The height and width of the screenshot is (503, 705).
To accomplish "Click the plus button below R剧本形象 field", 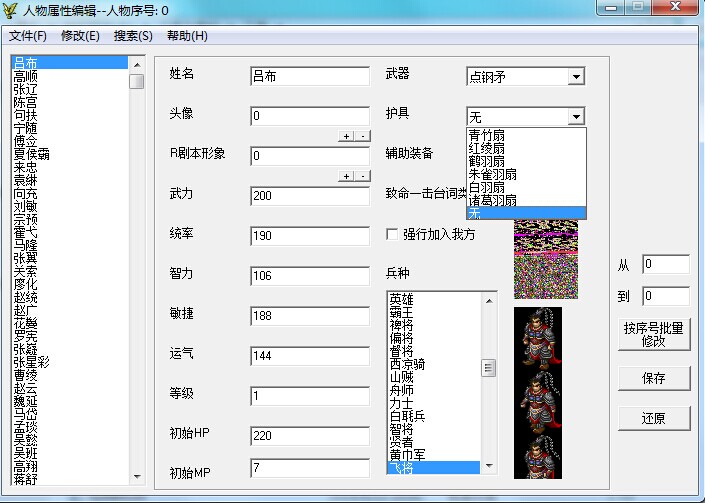I will [x=346, y=176].
